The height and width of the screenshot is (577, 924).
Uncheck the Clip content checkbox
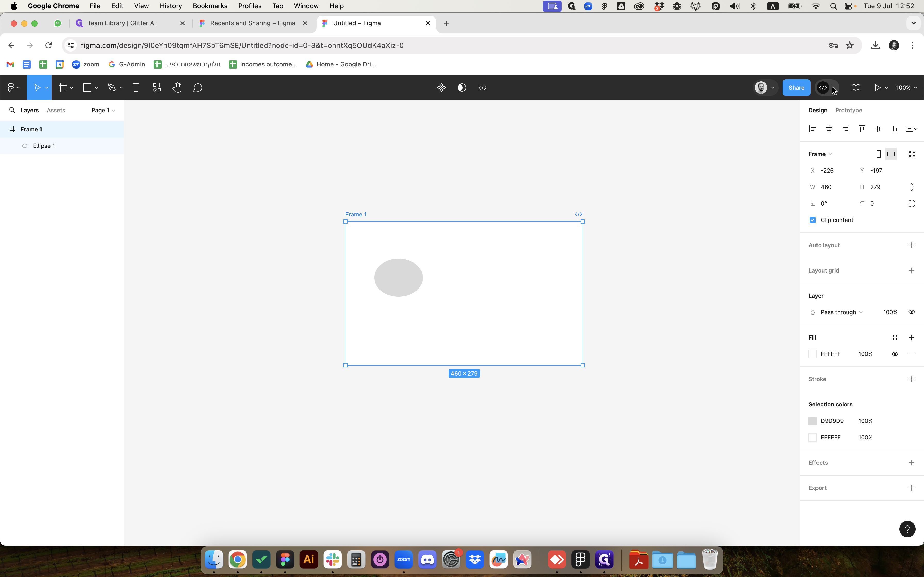(813, 220)
